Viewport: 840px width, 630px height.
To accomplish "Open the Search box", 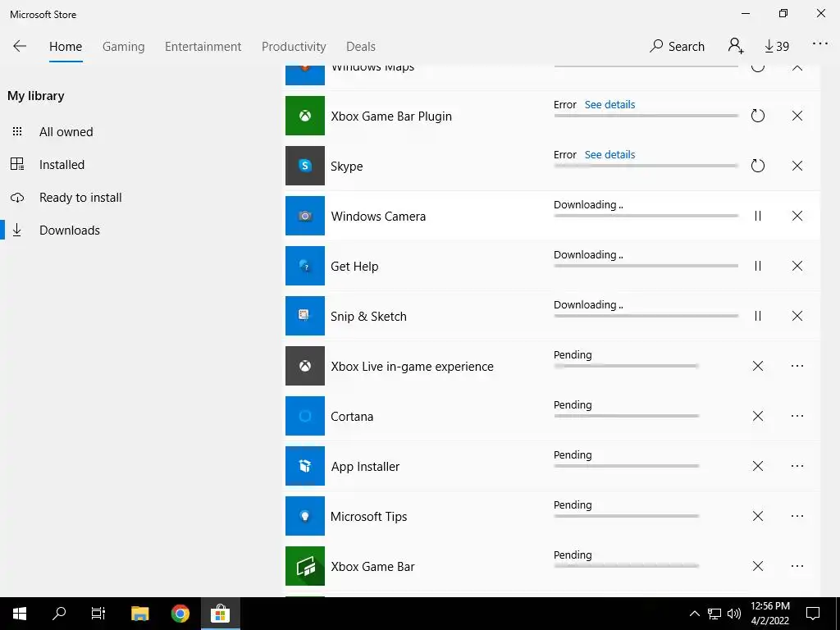I will click(x=677, y=46).
